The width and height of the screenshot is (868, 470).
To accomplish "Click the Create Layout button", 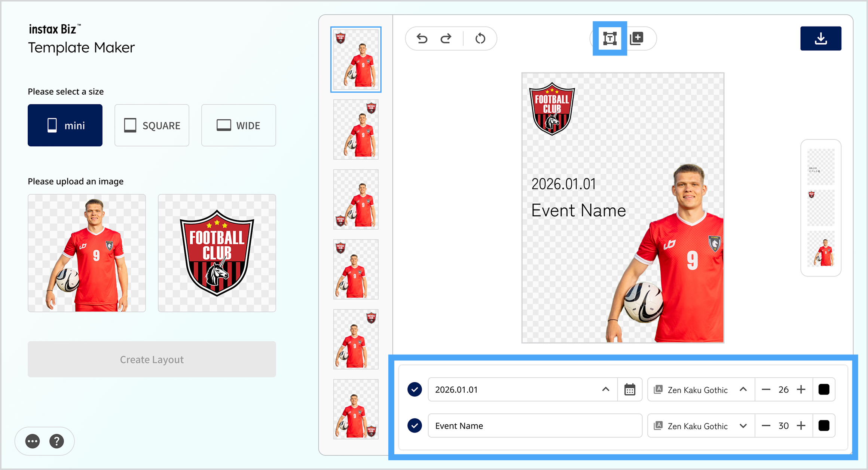I will [x=152, y=359].
